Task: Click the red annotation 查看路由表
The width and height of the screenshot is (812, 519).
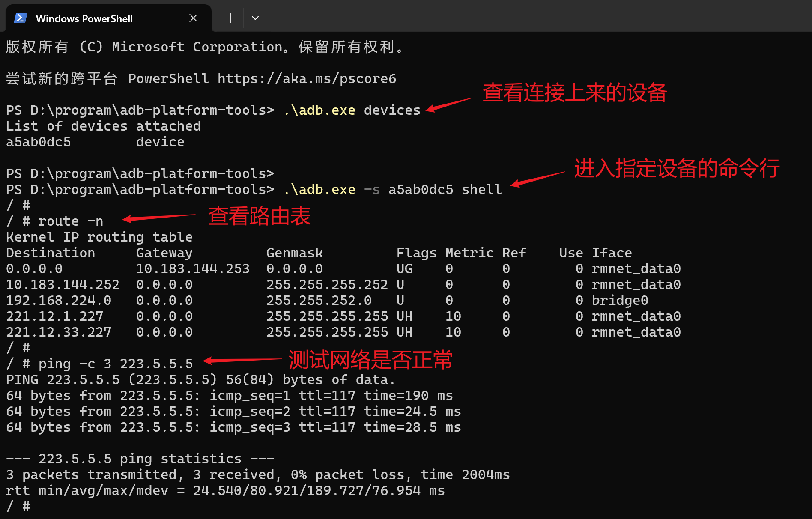Action: click(259, 215)
